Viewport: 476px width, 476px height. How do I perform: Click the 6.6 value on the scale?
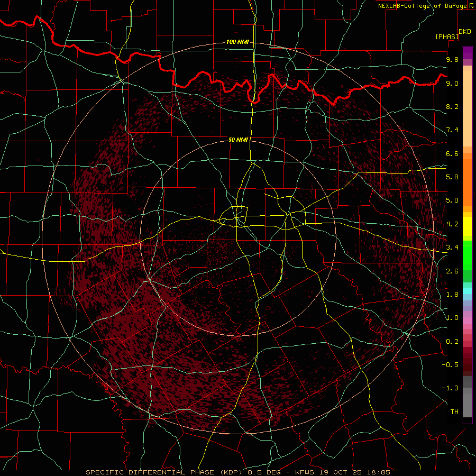tap(452, 153)
